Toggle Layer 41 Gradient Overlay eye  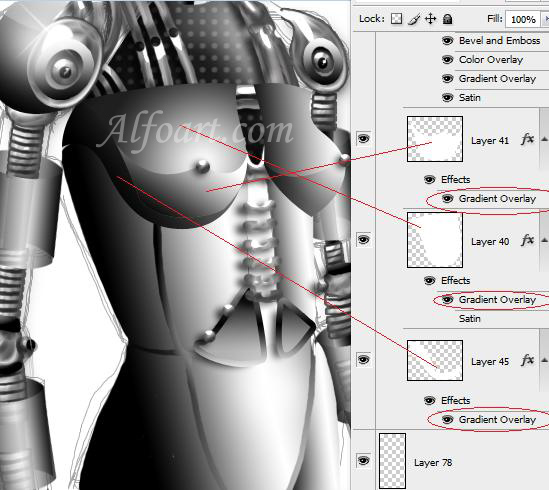pos(447,199)
